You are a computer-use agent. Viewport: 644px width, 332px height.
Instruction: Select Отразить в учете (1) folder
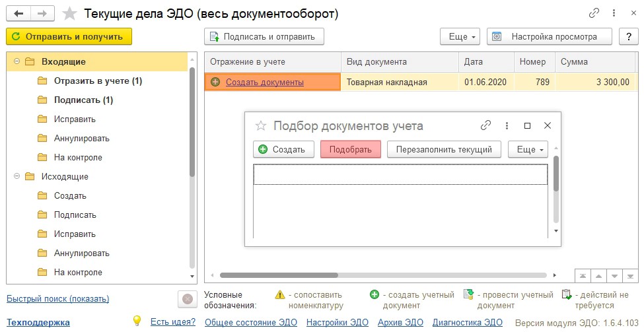(x=98, y=81)
